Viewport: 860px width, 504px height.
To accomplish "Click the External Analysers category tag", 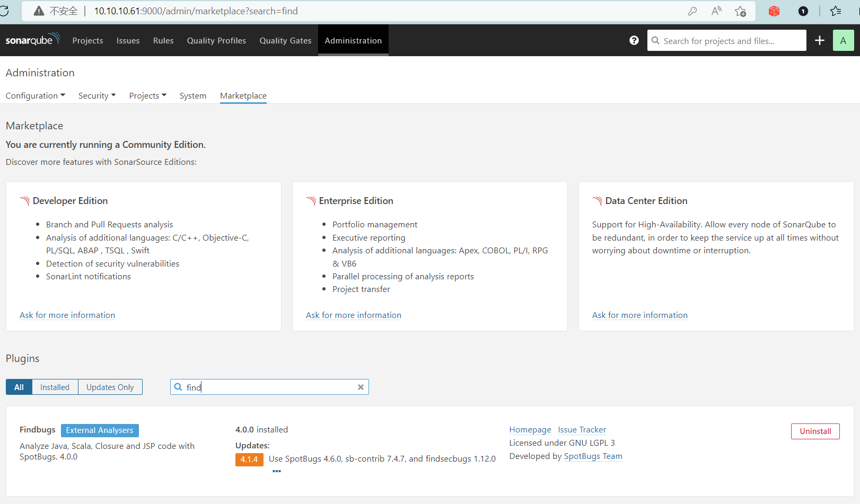I will [100, 430].
